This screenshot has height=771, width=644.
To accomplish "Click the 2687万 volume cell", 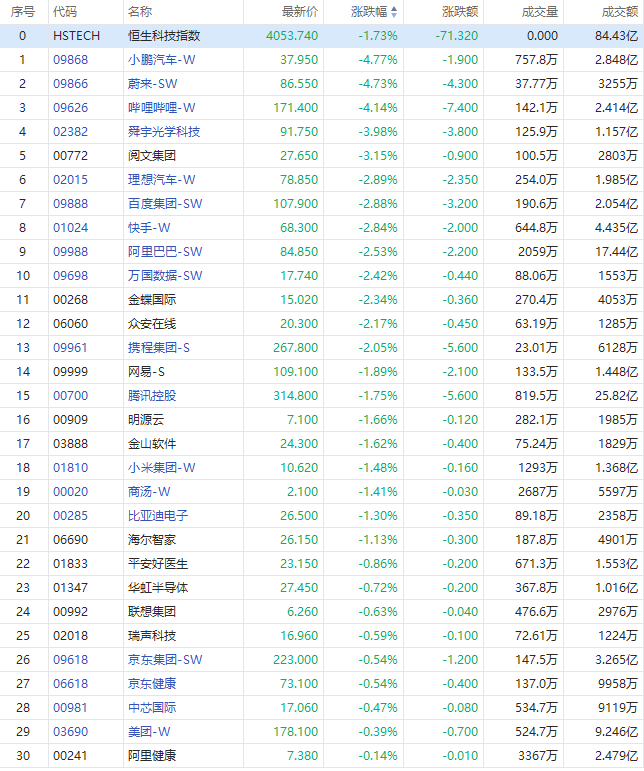I will [538, 492].
